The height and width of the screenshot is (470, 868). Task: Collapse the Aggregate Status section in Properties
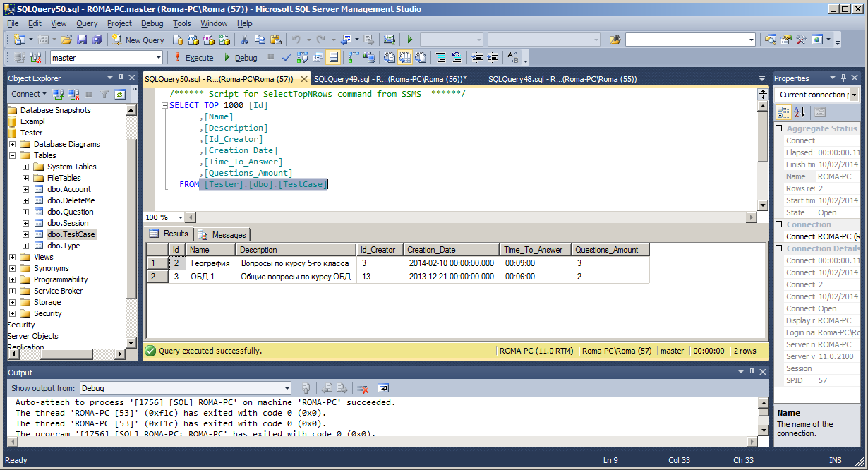tap(779, 128)
